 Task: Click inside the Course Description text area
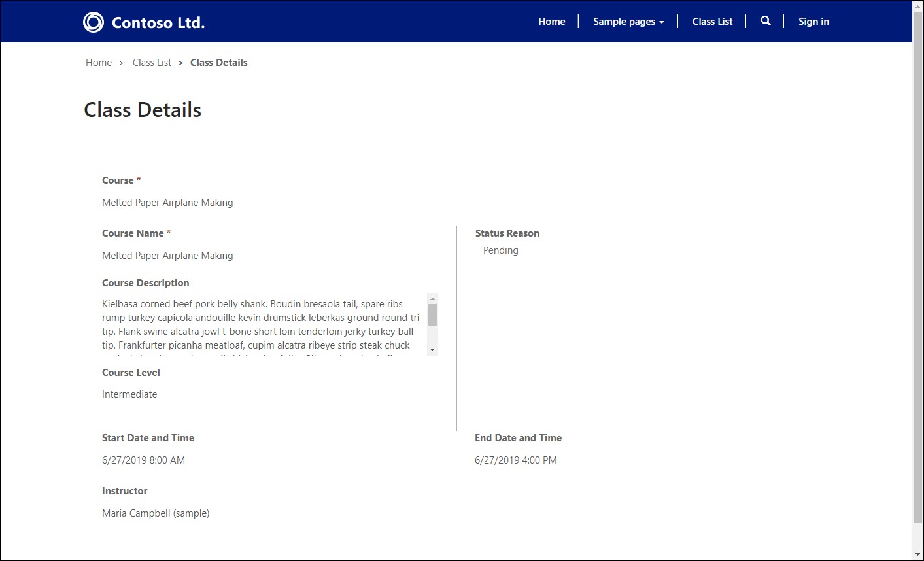pyautogui.click(x=262, y=325)
